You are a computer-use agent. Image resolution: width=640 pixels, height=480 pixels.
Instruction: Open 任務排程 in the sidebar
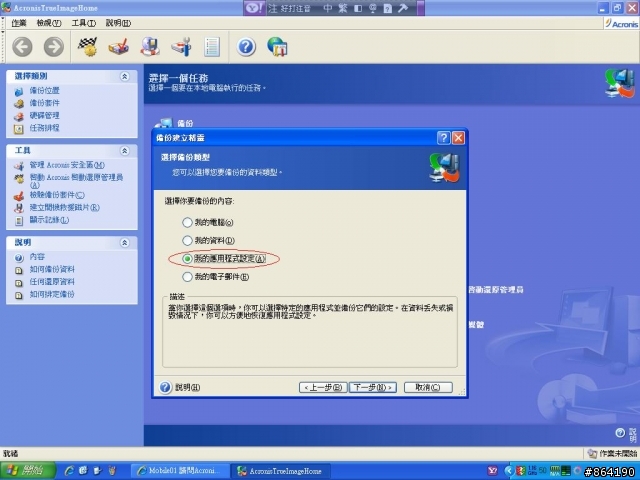(44, 128)
